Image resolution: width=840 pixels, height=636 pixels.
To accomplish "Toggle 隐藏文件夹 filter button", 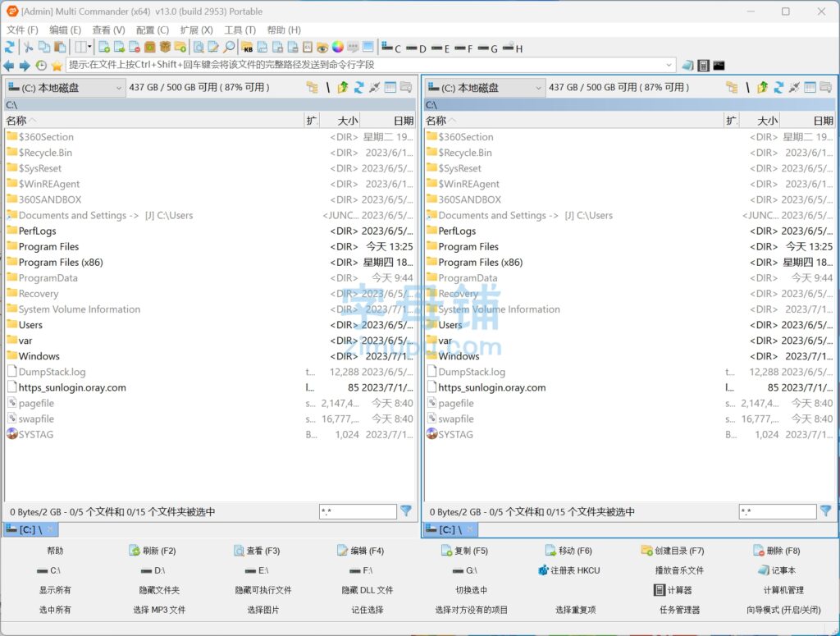I will point(159,590).
